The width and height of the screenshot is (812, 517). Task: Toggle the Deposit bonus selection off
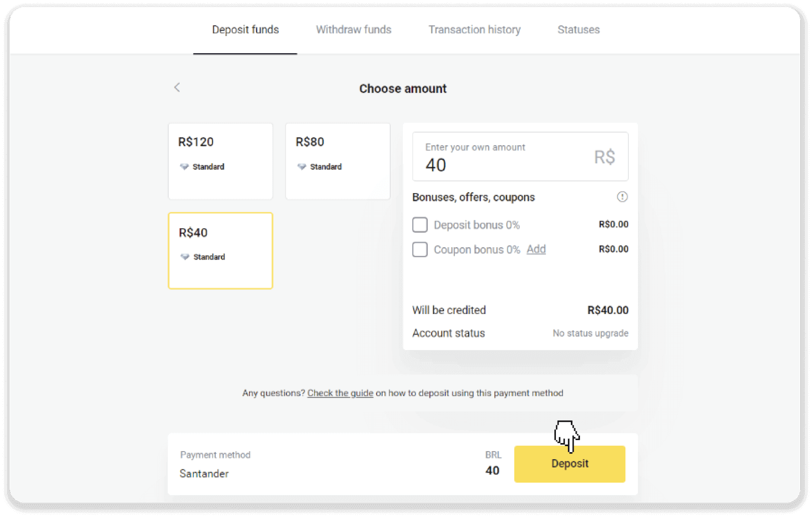[x=420, y=224]
